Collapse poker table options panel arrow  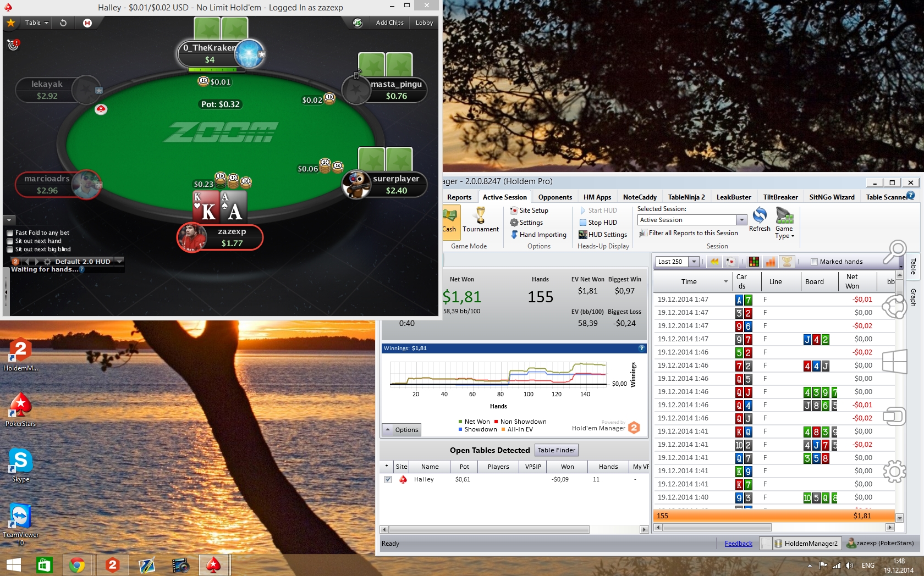(x=9, y=220)
